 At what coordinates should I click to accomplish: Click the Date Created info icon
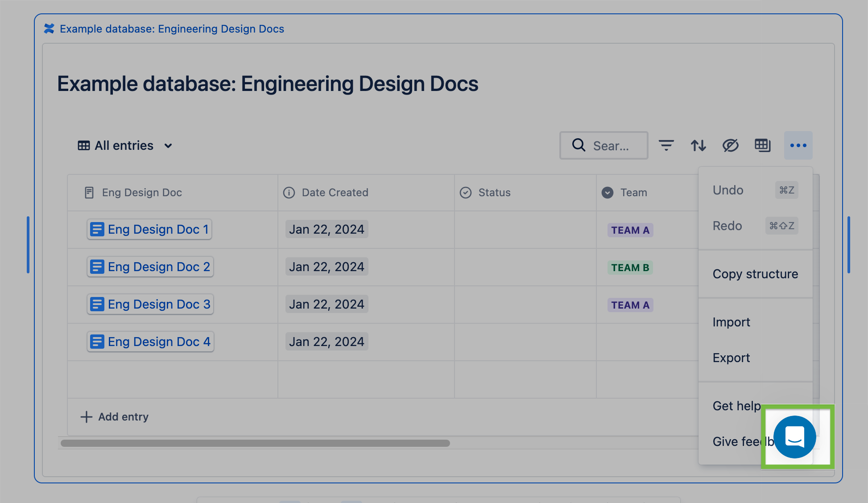[x=289, y=193]
